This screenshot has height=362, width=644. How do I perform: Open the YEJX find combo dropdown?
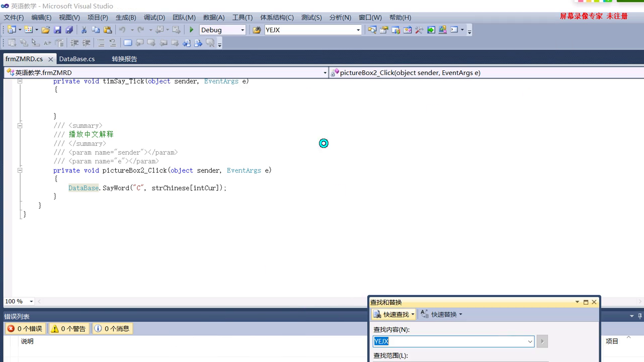point(358,30)
